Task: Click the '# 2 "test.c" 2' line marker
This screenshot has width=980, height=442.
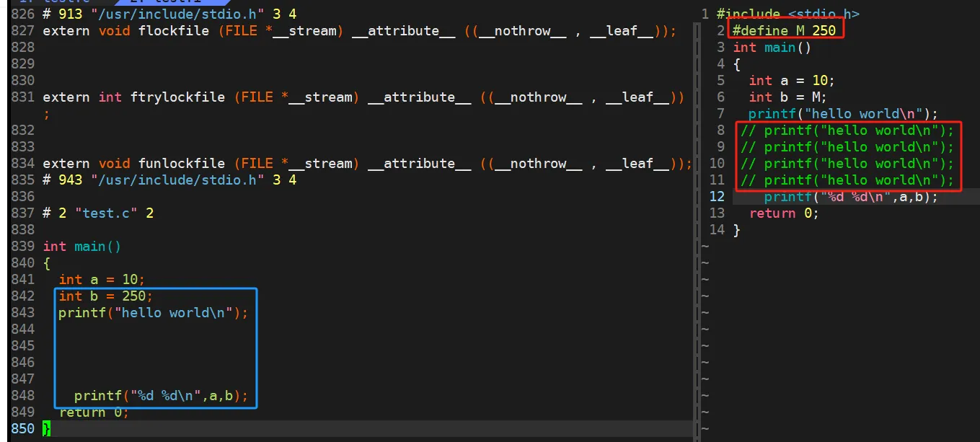Action: [98, 213]
